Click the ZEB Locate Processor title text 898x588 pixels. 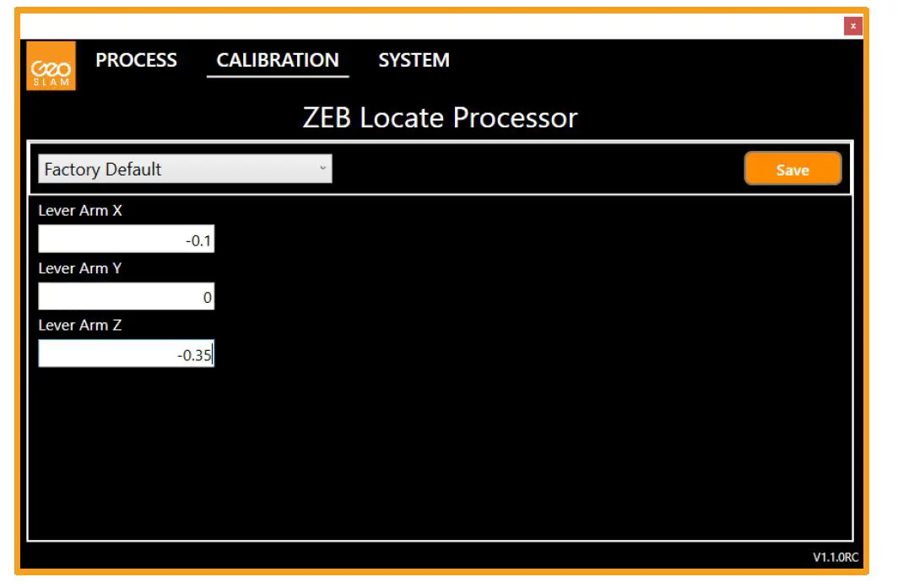(x=440, y=118)
